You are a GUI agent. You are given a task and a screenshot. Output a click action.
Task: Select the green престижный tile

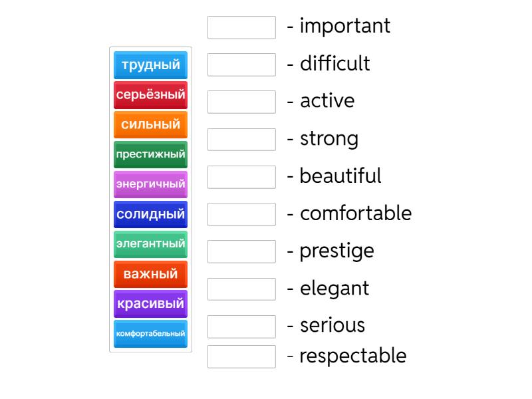[x=150, y=154]
